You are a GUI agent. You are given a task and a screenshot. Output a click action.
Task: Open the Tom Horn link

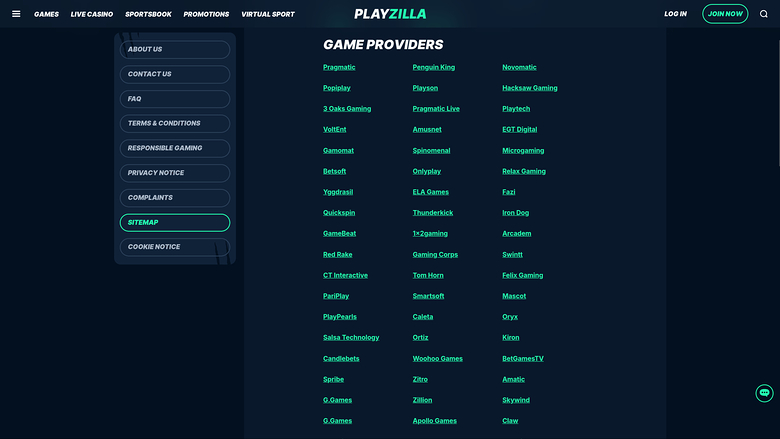428,275
